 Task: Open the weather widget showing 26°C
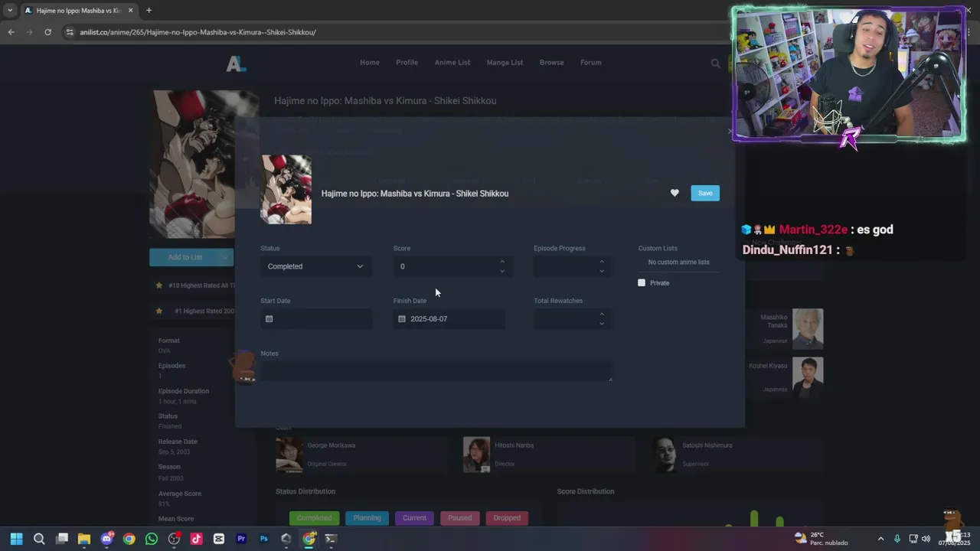tap(821, 539)
